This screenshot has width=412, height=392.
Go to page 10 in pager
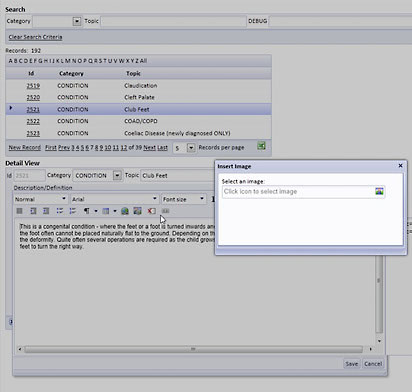click(x=108, y=147)
